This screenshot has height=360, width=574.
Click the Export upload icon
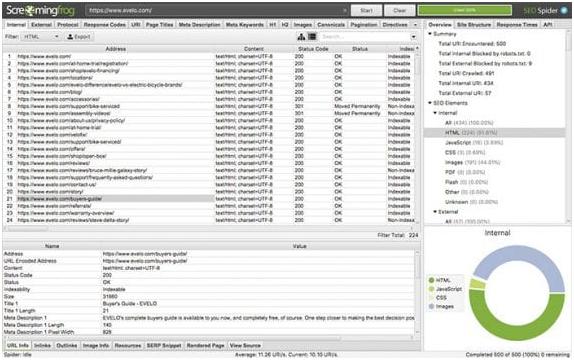pyautogui.click(x=70, y=37)
